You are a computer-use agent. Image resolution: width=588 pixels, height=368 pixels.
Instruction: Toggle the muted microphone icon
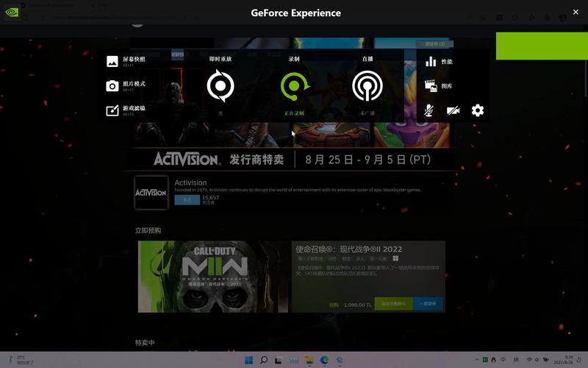(429, 110)
